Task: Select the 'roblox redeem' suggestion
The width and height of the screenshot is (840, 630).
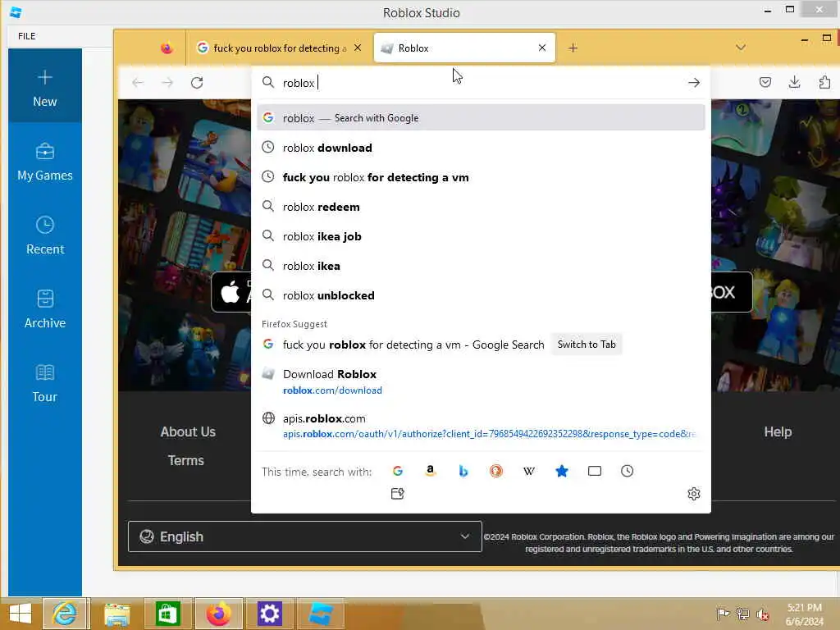Action: (x=481, y=207)
